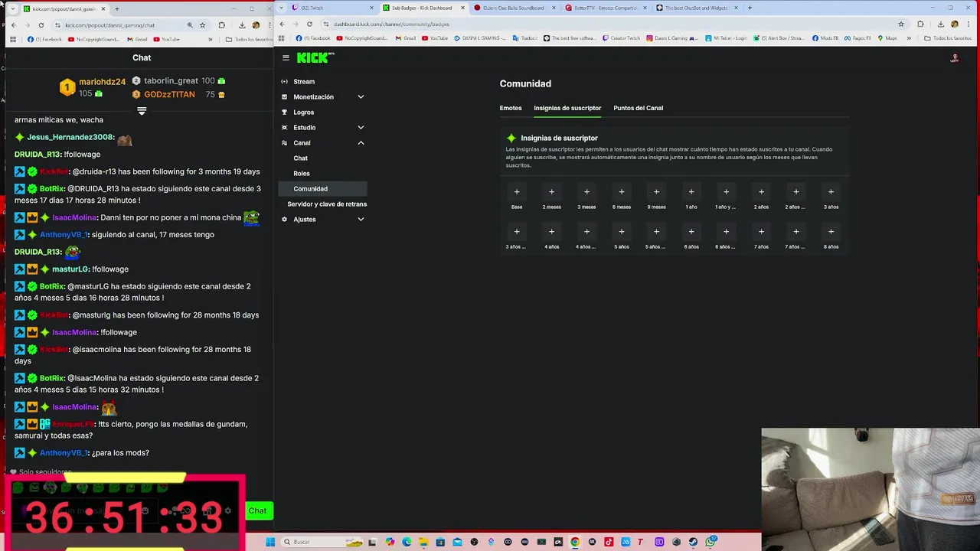Viewport: 980px width, 551px height.
Task: Add the 2 meses subscriber badge
Action: [551, 192]
